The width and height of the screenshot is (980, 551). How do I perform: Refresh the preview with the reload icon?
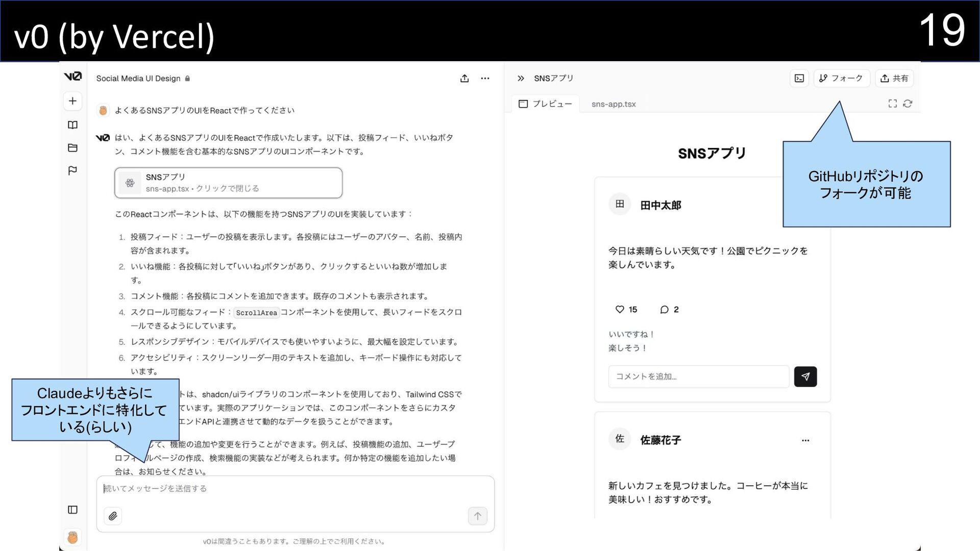click(x=908, y=104)
